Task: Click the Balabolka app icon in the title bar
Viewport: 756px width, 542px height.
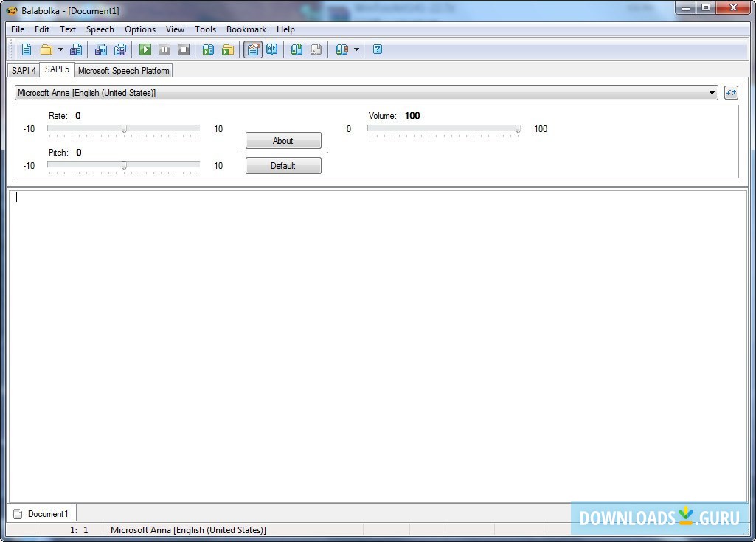Action: (12, 10)
